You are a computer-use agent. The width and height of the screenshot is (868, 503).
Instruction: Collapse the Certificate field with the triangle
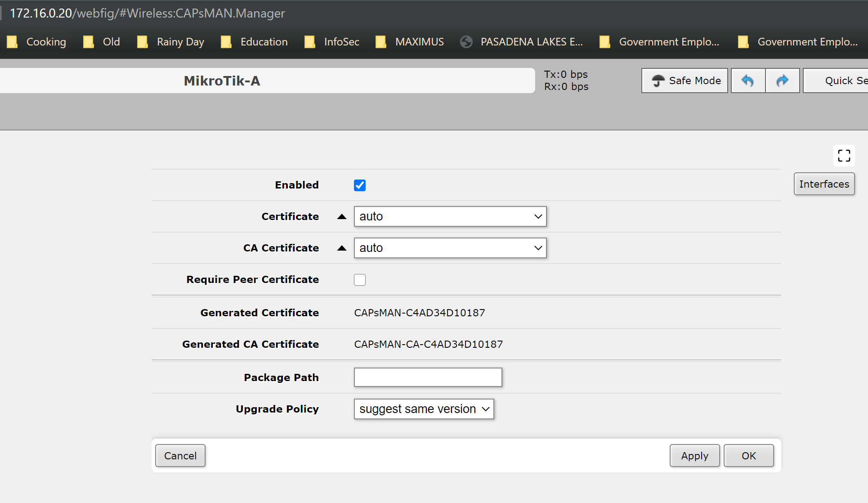(342, 216)
